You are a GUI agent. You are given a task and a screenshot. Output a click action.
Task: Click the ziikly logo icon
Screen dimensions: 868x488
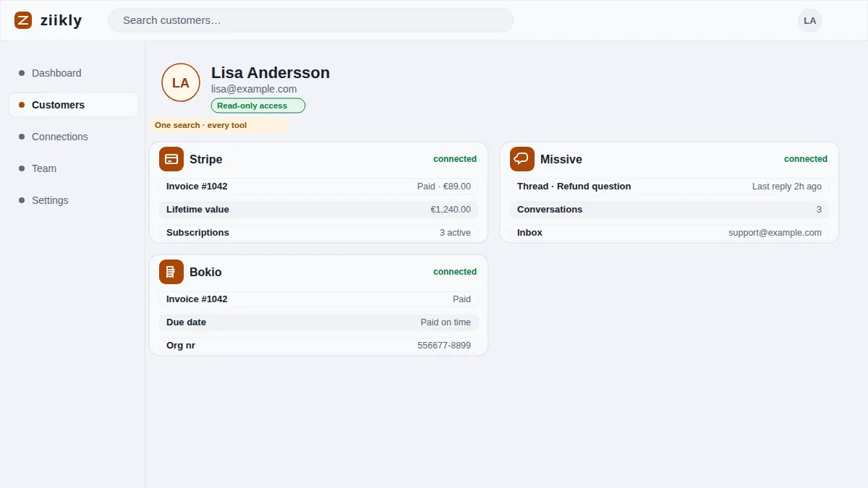23,20
